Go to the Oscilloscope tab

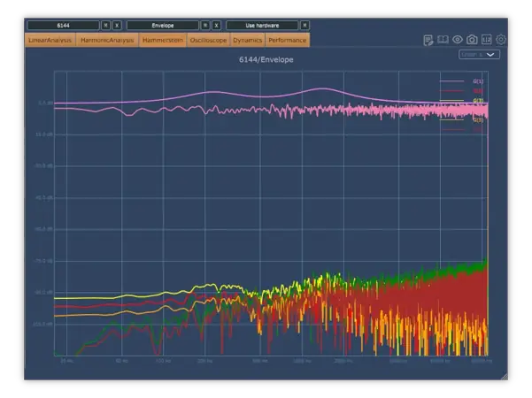coord(208,40)
